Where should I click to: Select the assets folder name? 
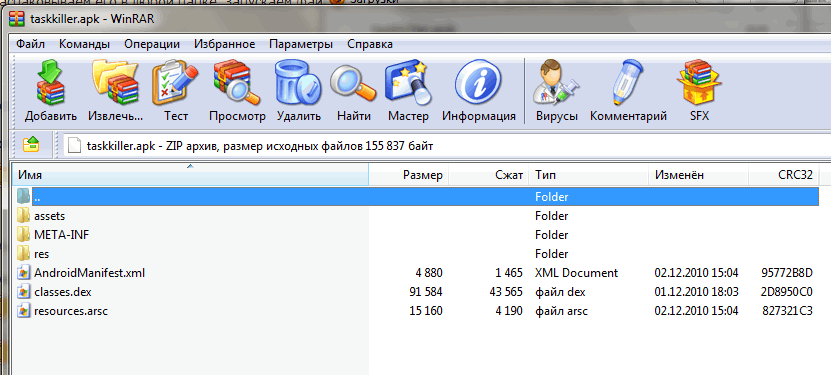point(49,216)
